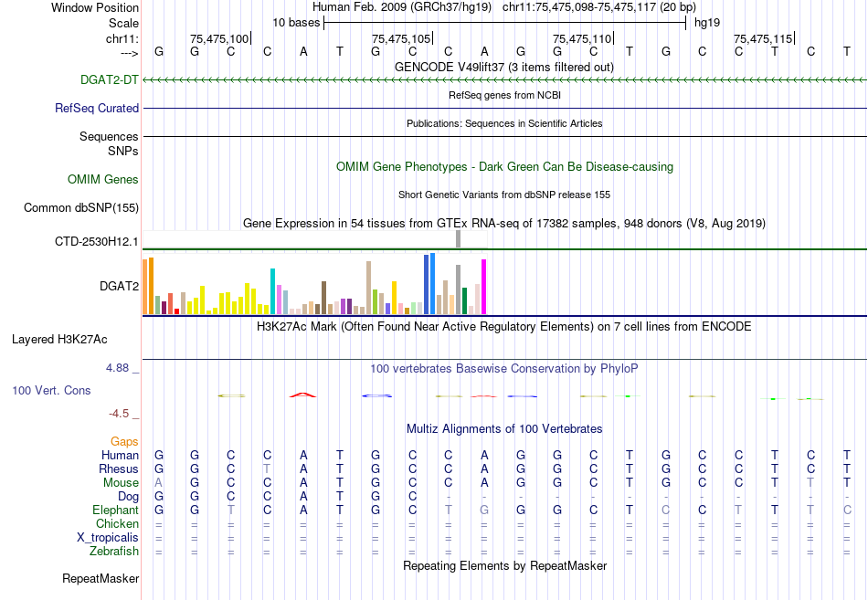This screenshot has height=600, width=868.
Task: Click the DGAT2 GTEx expression label
Action: point(119,286)
